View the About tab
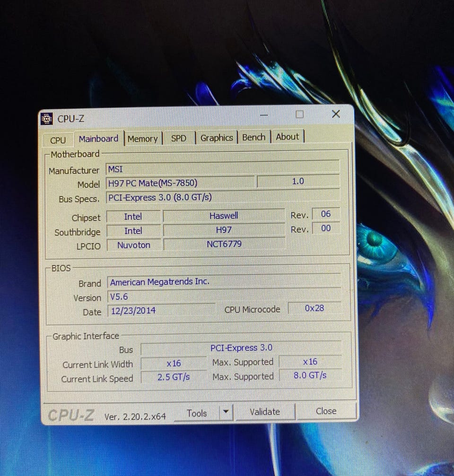Image resolution: width=454 pixels, height=476 pixels. [x=288, y=137]
